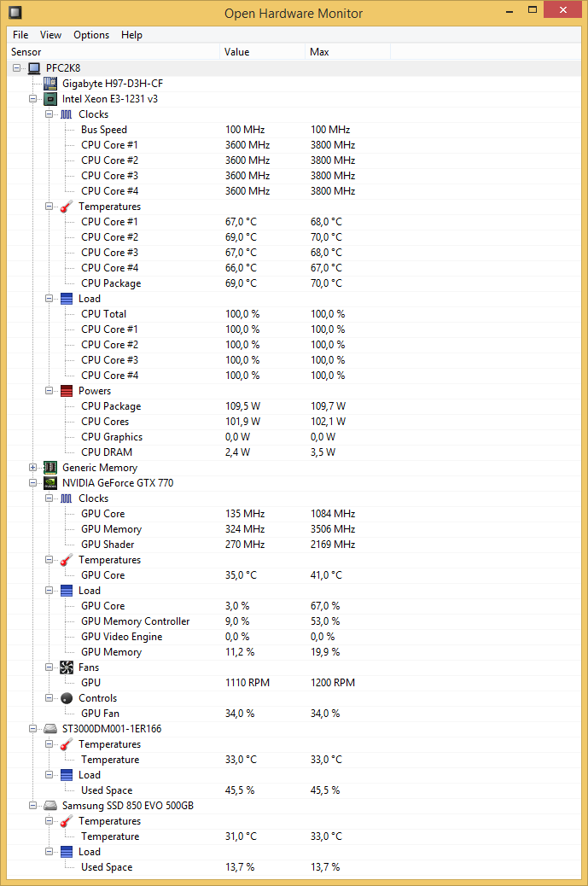
Task: Collapse the Powers group
Action: (x=49, y=391)
